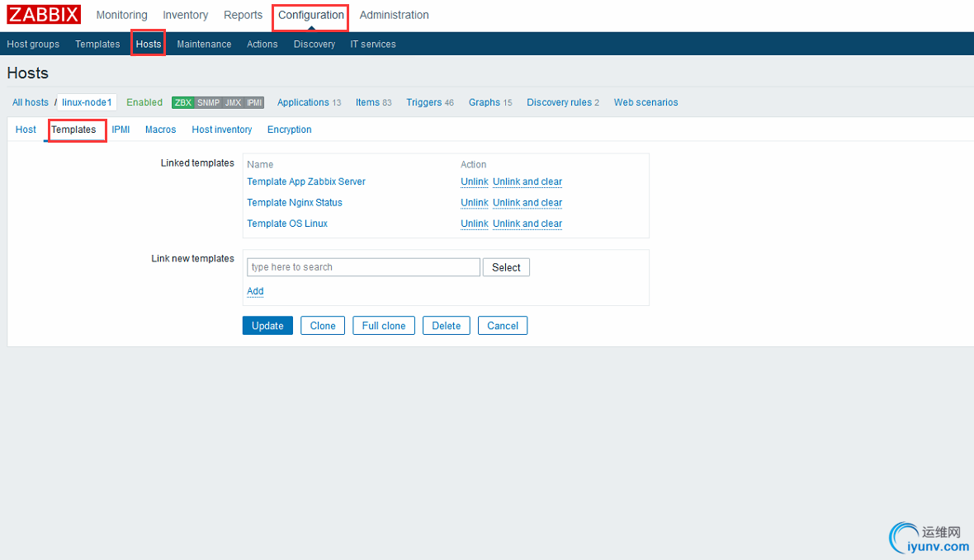This screenshot has height=560, width=974.
Task: Switch to the Templates tab in the host form
Action: point(73,129)
